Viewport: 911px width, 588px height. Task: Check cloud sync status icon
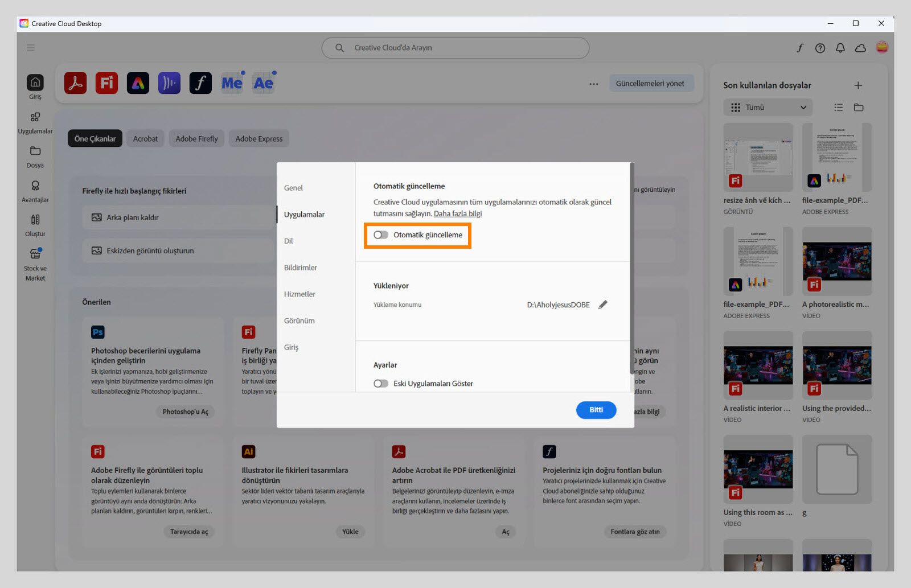[x=861, y=48]
